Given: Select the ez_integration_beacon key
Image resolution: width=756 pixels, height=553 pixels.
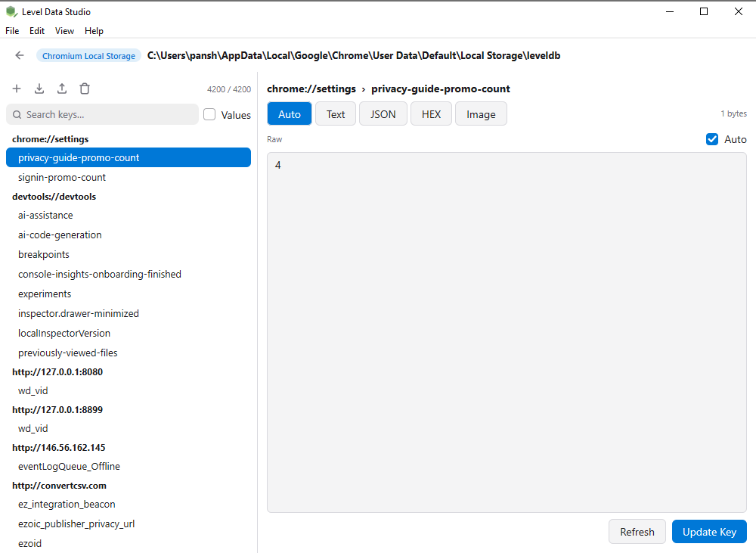Looking at the screenshot, I should click(x=129, y=505).
